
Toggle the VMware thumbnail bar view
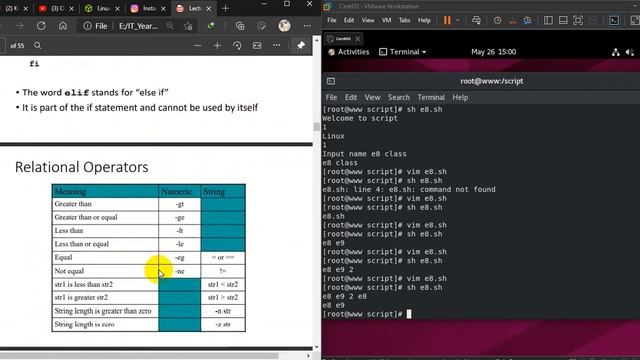[563, 20]
